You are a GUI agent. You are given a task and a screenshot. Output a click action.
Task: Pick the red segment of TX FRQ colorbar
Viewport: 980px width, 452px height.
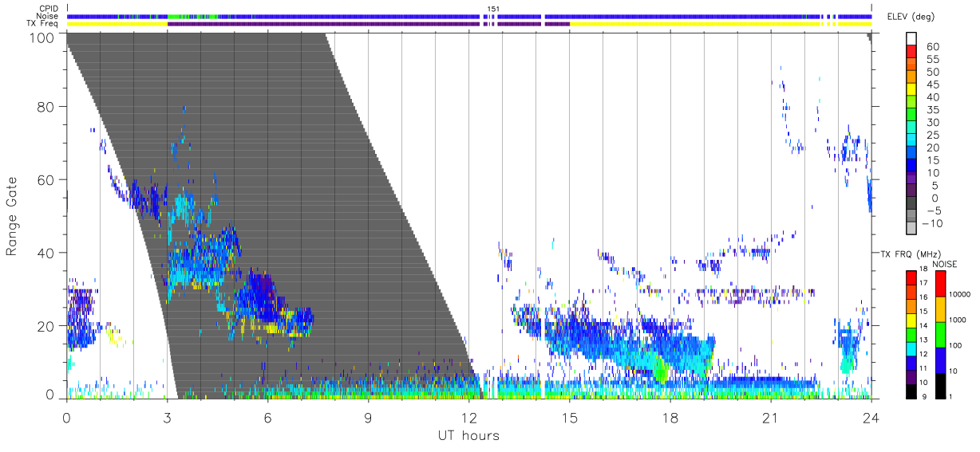point(911,277)
